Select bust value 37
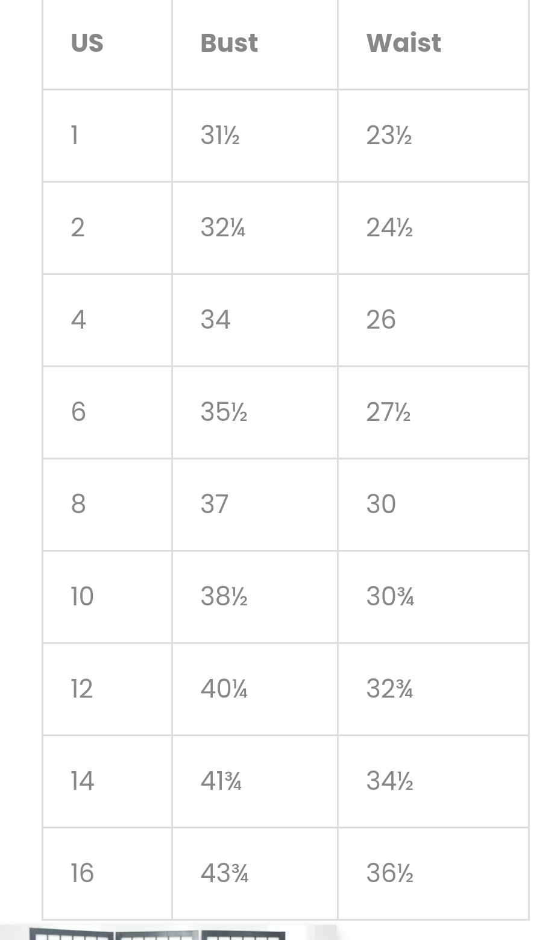This screenshot has width=560, height=940. coord(215,504)
